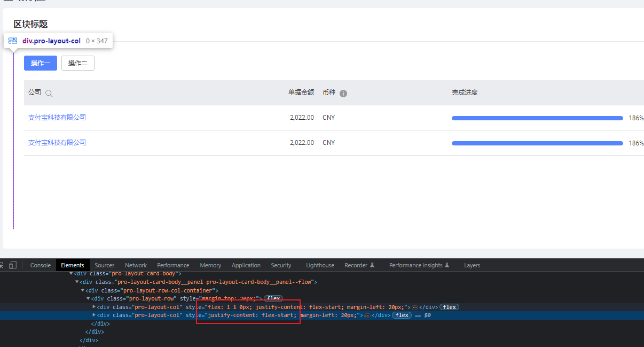This screenshot has height=347, width=644.
Task: Click the search magnifier beside 公司 header
Action: click(49, 93)
